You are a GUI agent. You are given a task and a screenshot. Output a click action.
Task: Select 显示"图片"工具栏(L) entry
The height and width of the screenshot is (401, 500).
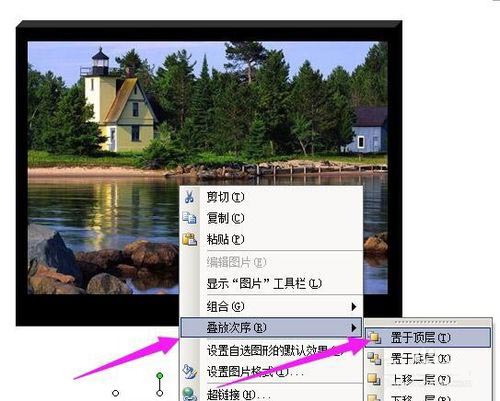pyautogui.click(x=271, y=284)
